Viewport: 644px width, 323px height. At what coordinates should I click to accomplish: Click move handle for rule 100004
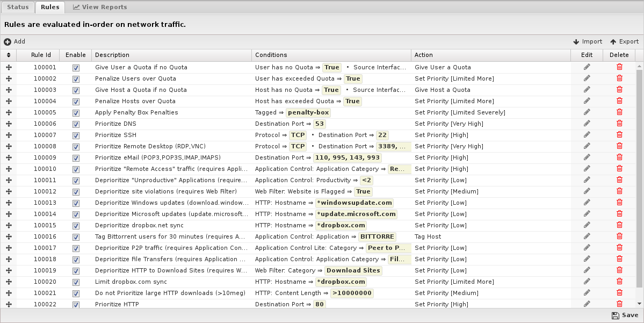pyautogui.click(x=9, y=101)
